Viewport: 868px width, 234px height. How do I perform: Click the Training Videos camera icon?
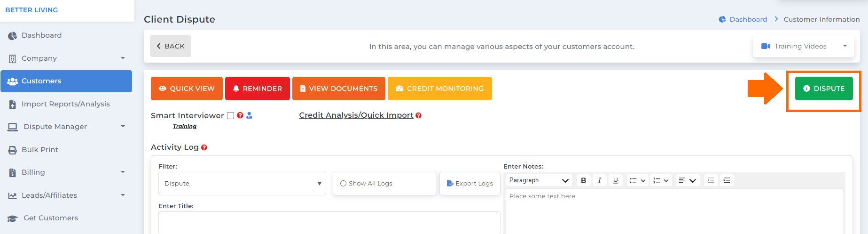[x=766, y=46]
